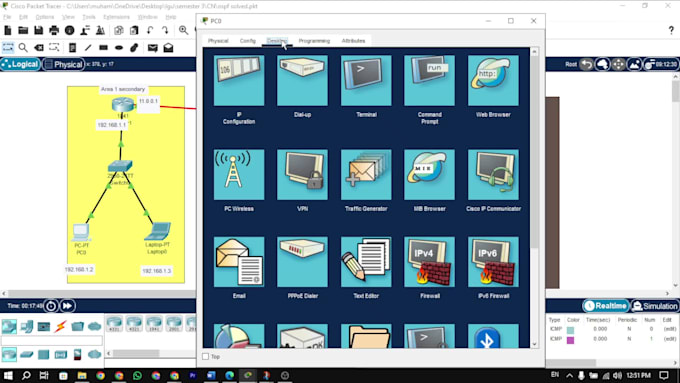Click the Fast Forward Time button
The height and width of the screenshot is (383, 680).
[x=68, y=306]
